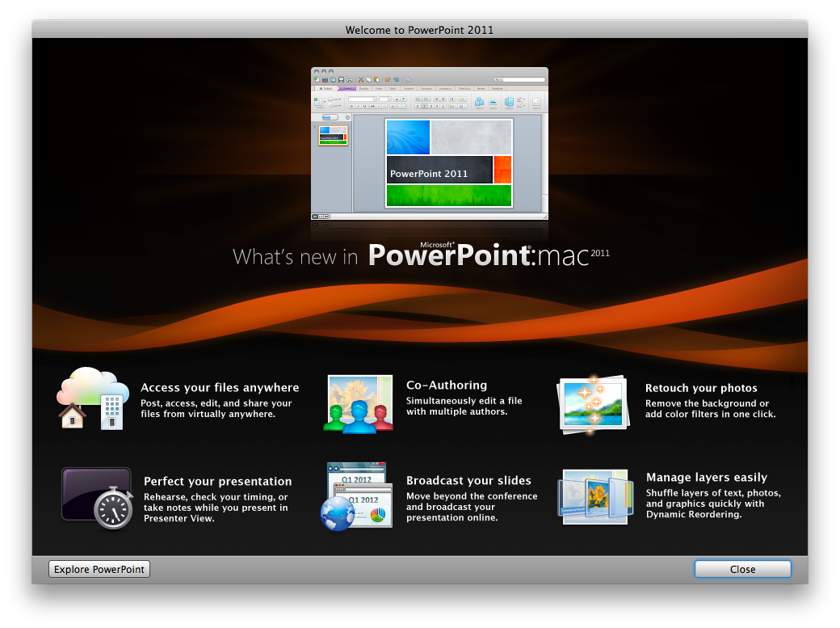Click "Rehearse, check your timing" description
The width and height of the screenshot is (840, 628).
216,508
